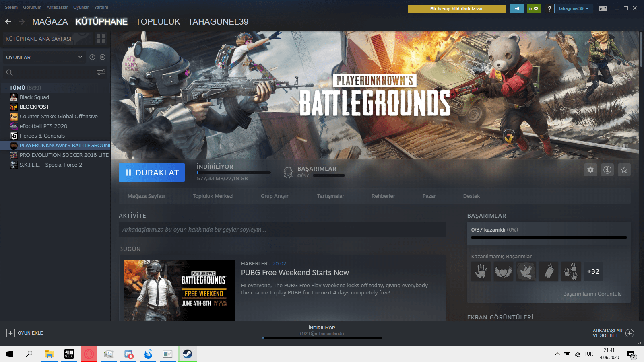The image size is (644, 362).
Task: Show the +32 more achievements
Action: (593, 271)
